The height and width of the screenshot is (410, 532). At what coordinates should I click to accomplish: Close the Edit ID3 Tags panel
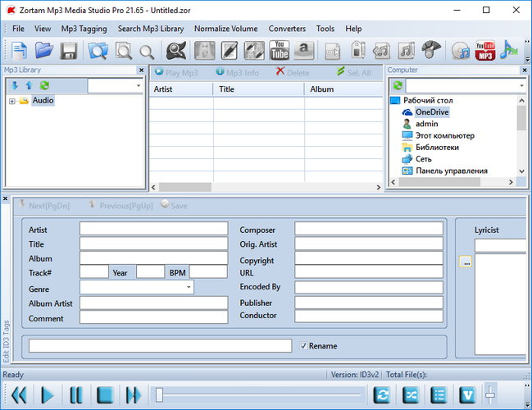[x=5, y=198]
